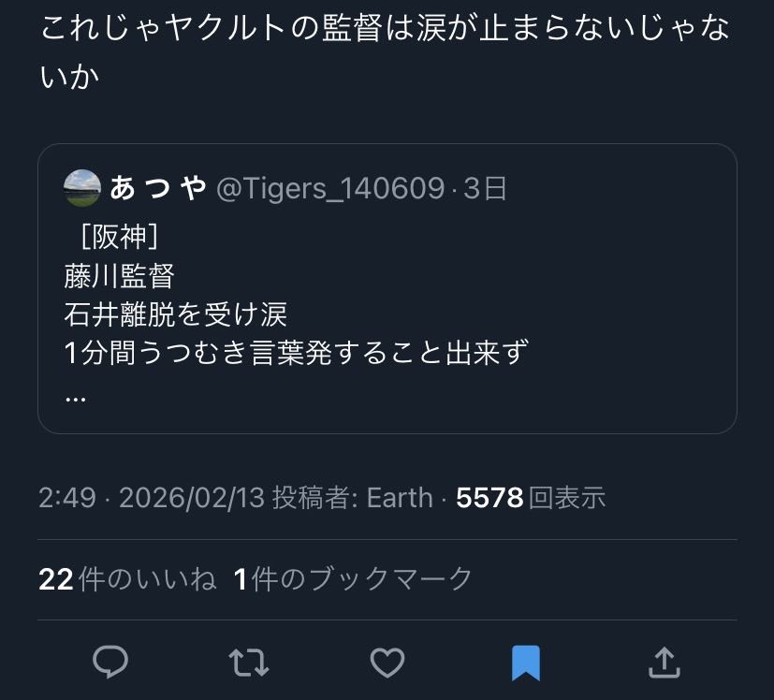Repost using the retweet arrows icon

249,663
